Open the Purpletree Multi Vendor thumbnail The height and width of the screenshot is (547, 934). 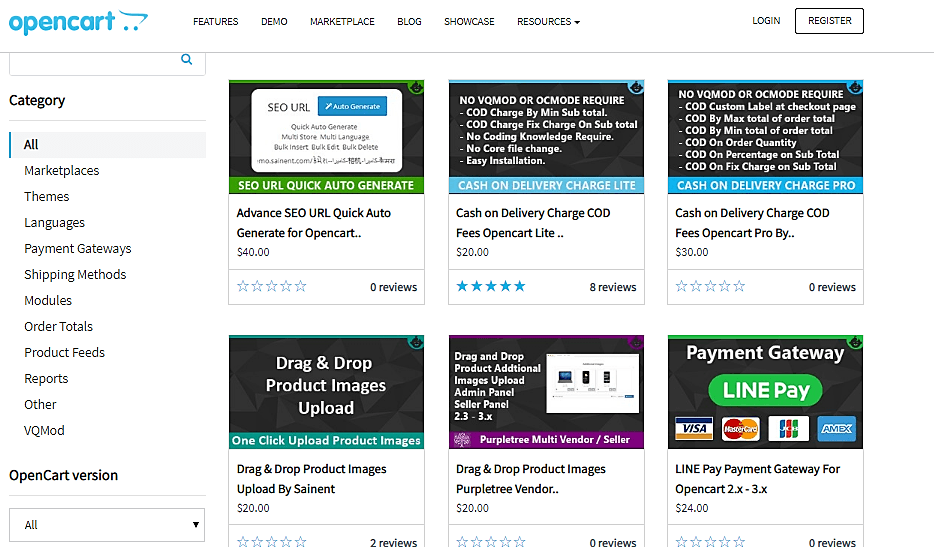click(546, 392)
